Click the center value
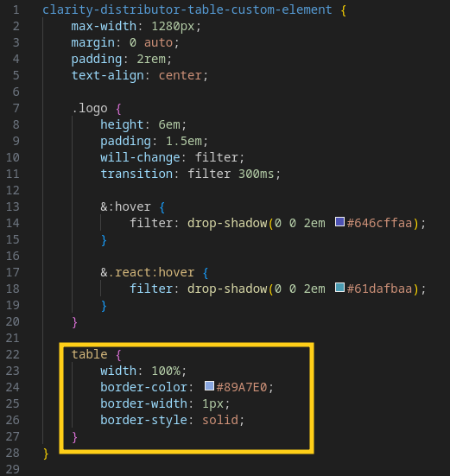The height and width of the screenshot is (476, 450). coord(180,75)
